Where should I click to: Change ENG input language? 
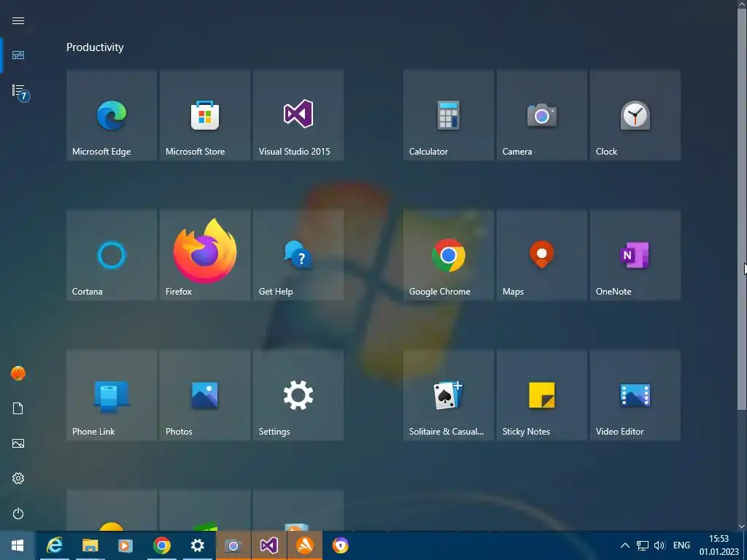pos(681,545)
